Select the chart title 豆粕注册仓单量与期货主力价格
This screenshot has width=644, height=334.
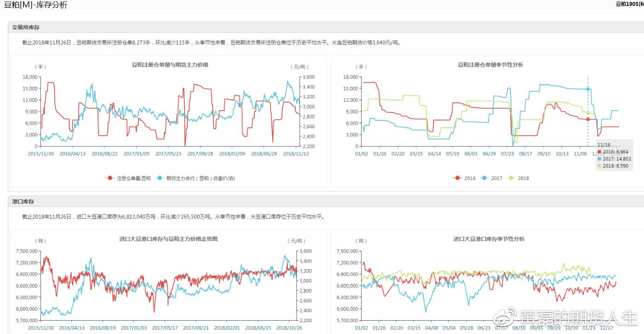(x=170, y=65)
